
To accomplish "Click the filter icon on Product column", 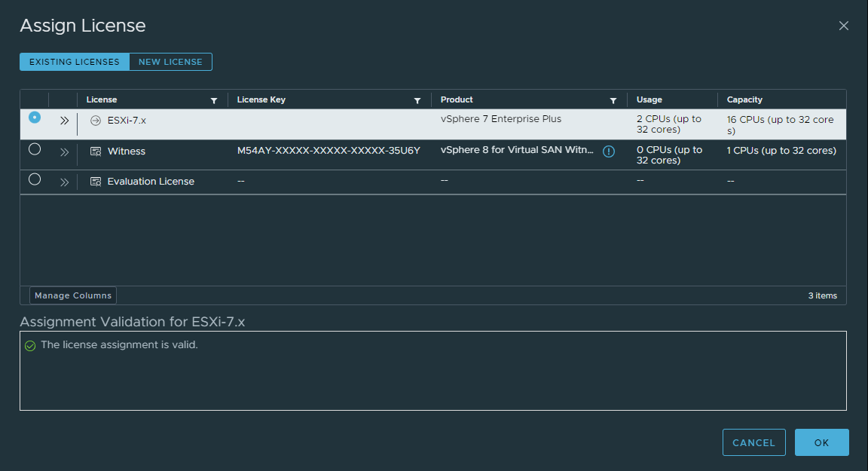I will (x=613, y=99).
